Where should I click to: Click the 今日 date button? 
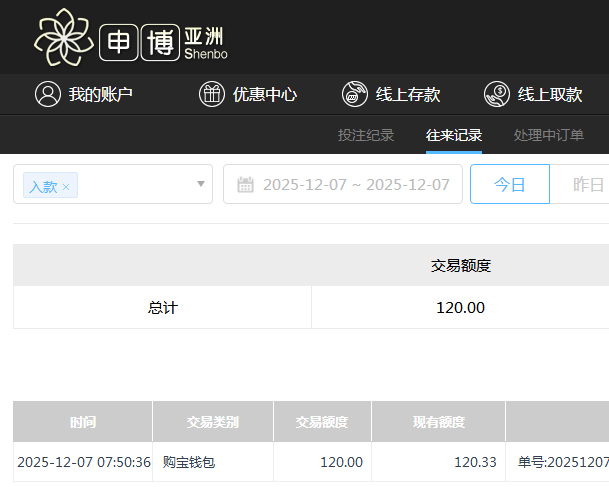[x=510, y=184]
